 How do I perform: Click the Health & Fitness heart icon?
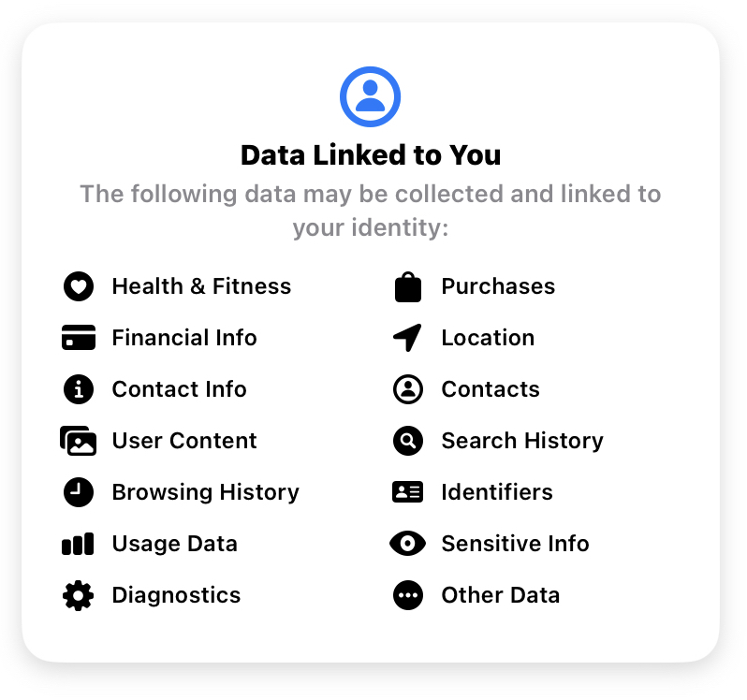point(79,286)
